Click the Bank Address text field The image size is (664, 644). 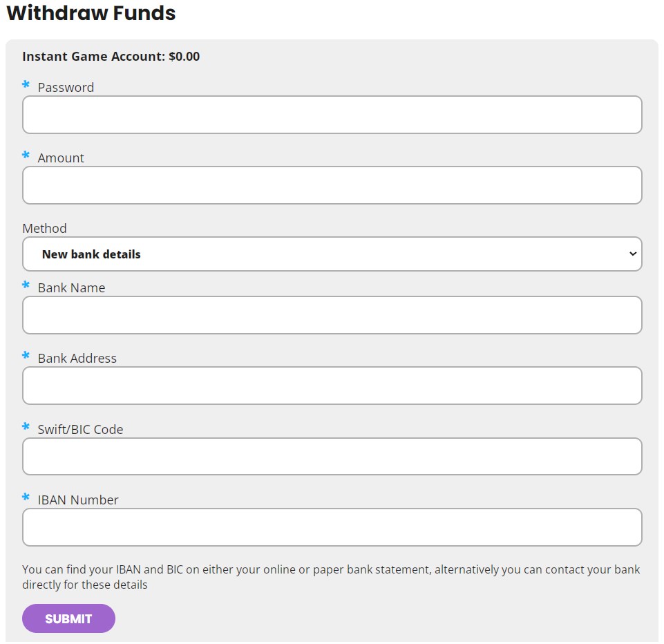[332, 386]
